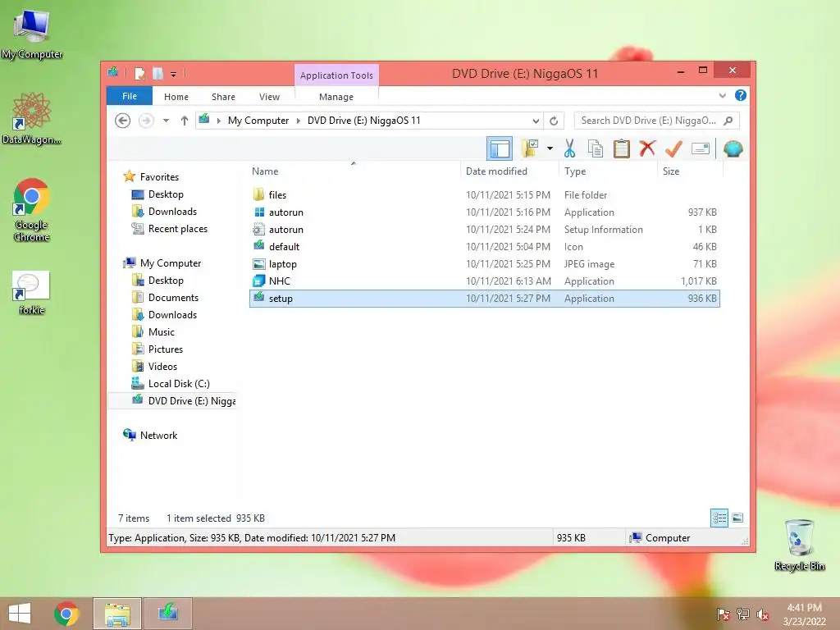Screen dimensions: 840x630
Task: Switch to the Share ribbon tab
Action: point(223,97)
